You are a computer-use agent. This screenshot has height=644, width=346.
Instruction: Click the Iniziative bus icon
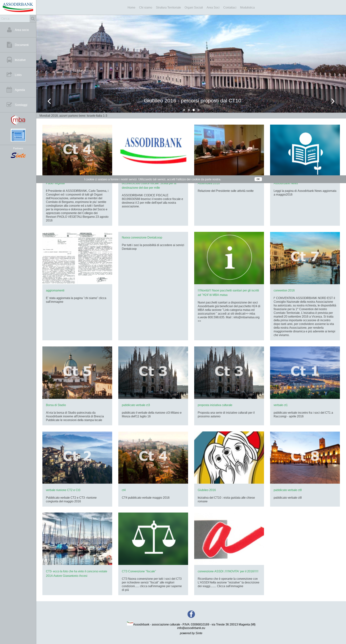click(x=9, y=60)
